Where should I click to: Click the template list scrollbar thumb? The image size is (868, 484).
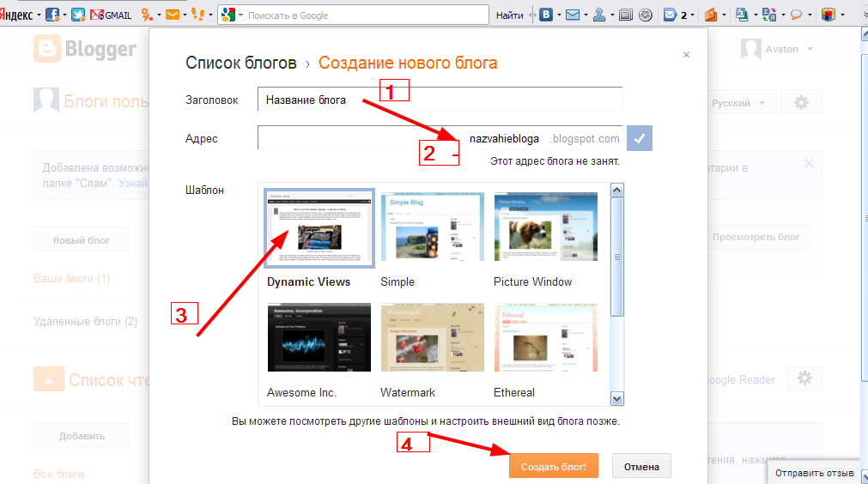pyautogui.click(x=616, y=257)
